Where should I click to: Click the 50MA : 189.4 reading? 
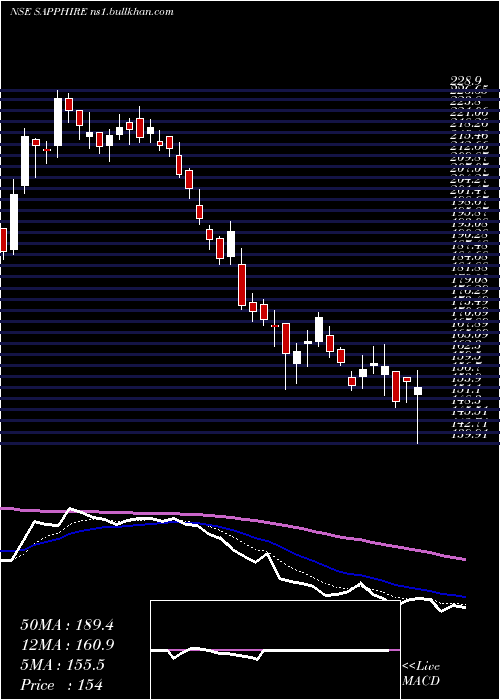[x=67, y=625]
